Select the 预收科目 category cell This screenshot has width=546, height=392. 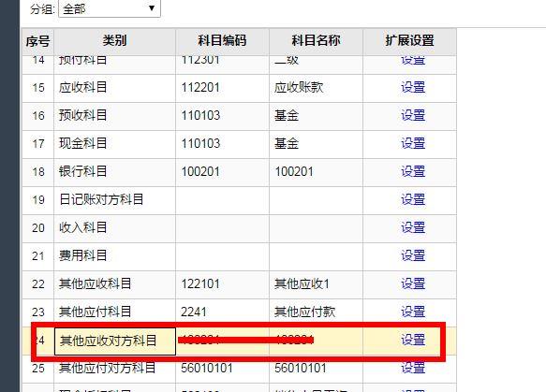click(x=114, y=117)
